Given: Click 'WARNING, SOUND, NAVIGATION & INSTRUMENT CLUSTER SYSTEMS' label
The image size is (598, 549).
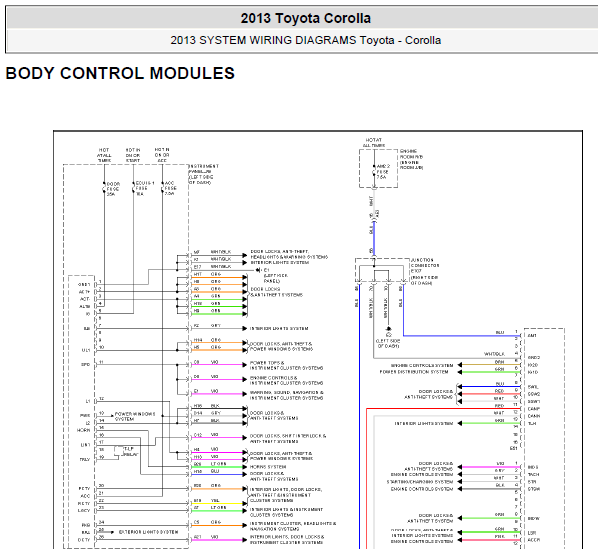Looking at the screenshot, I should 286,395.
